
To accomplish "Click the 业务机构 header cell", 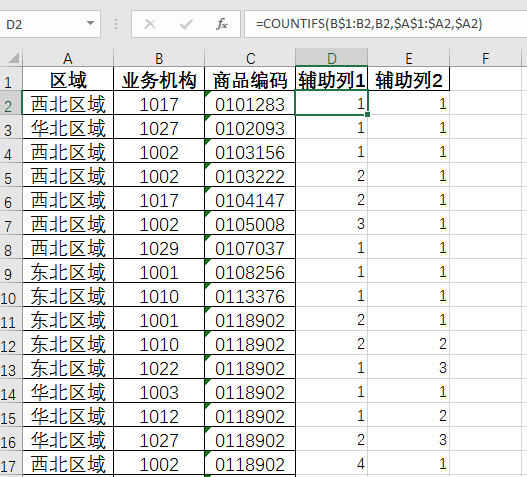I will click(159, 80).
